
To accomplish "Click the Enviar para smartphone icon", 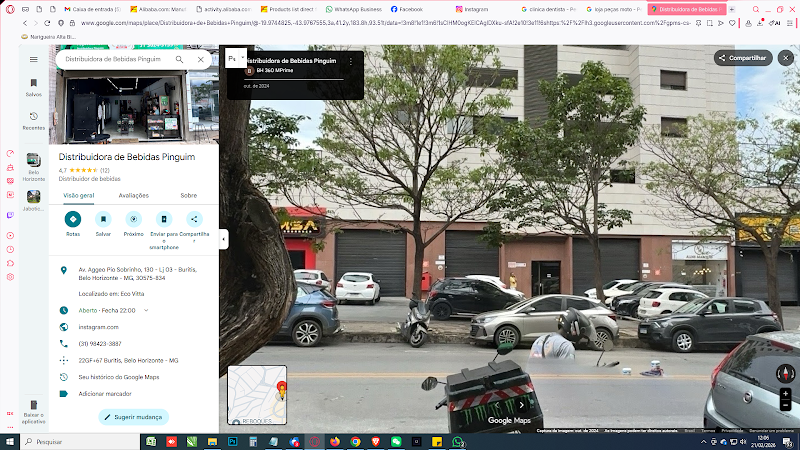I will pos(164,219).
